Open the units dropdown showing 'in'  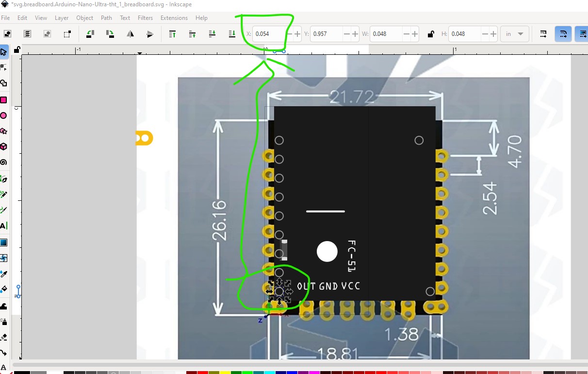515,34
